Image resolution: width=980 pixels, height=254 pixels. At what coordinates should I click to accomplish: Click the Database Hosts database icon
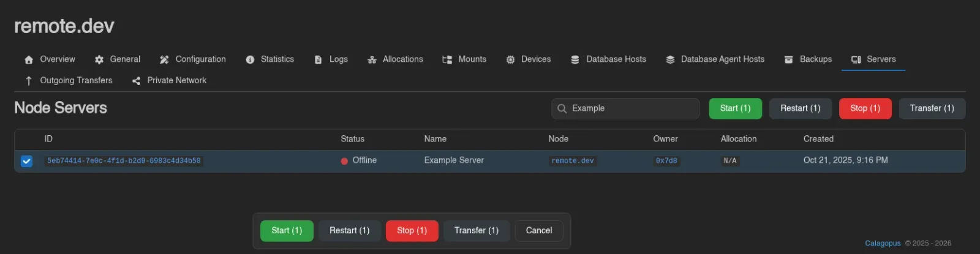click(x=575, y=60)
